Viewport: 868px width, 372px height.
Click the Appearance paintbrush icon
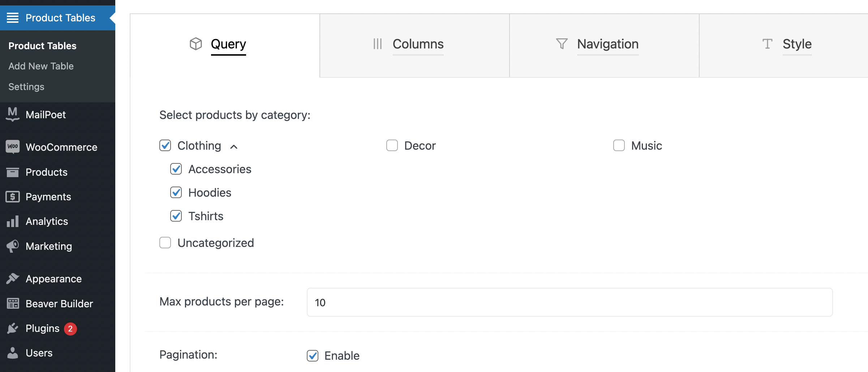point(13,279)
